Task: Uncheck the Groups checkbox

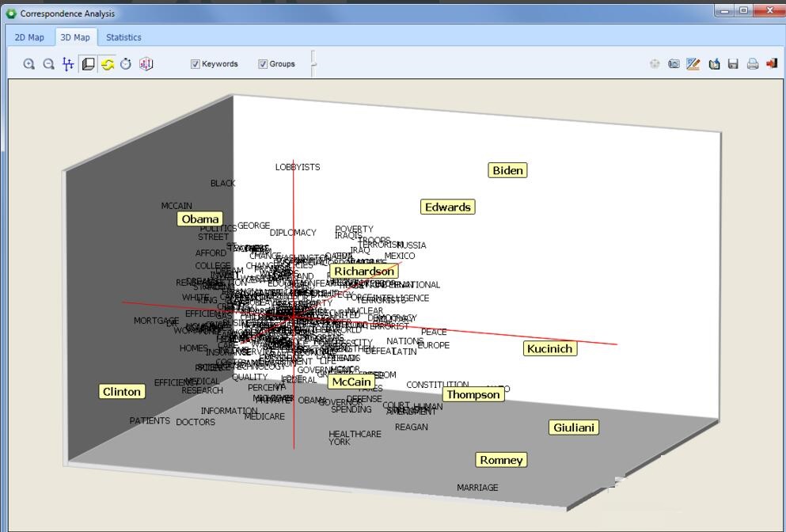Action: pyautogui.click(x=263, y=63)
